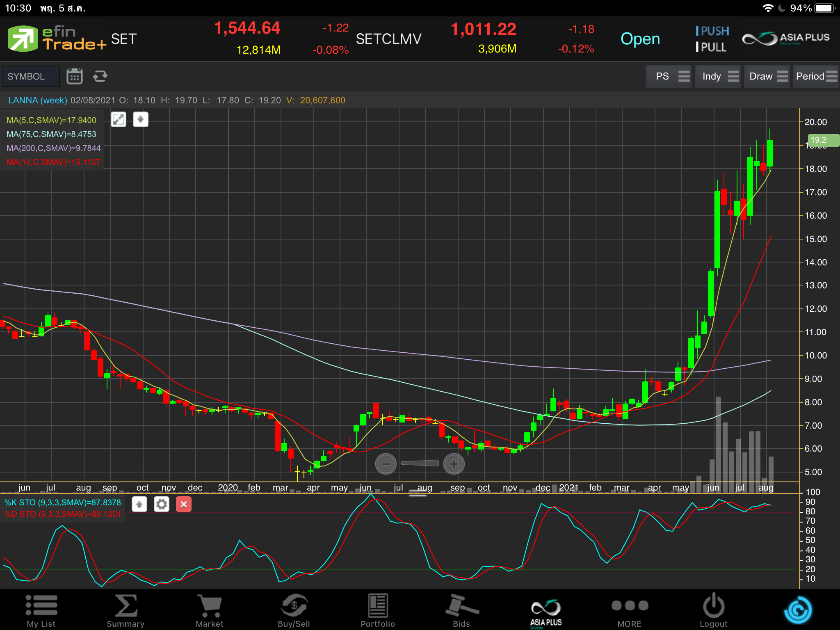Move stochastic panel up arrow icon
Image resolution: width=840 pixels, height=630 pixels.
click(139, 504)
